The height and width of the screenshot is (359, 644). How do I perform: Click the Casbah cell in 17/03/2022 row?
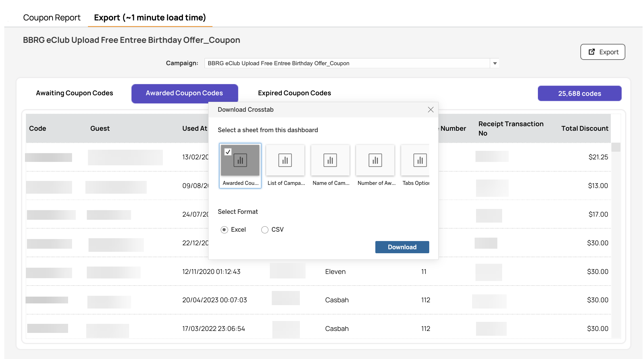[337, 329]
